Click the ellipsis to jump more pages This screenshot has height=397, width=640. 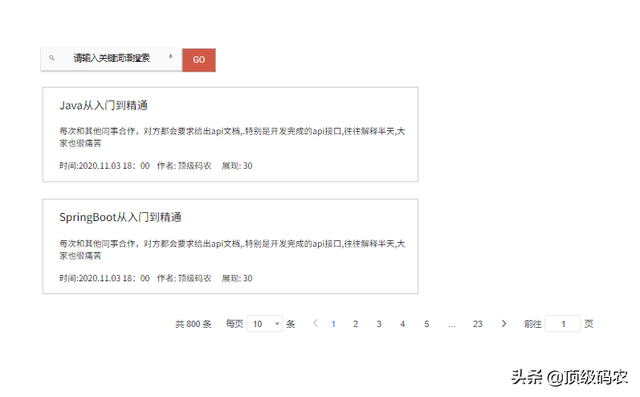[451, 325]
